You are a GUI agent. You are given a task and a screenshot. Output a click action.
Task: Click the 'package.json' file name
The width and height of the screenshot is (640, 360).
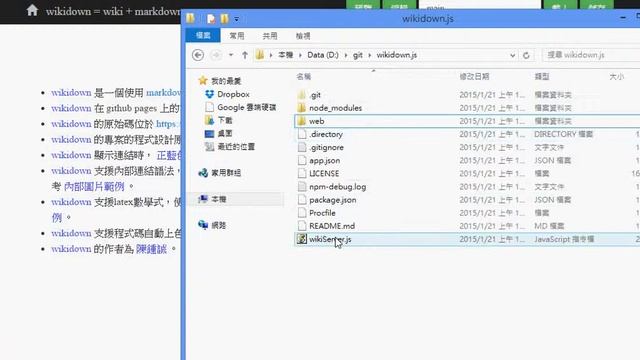(x=333, y=200)
